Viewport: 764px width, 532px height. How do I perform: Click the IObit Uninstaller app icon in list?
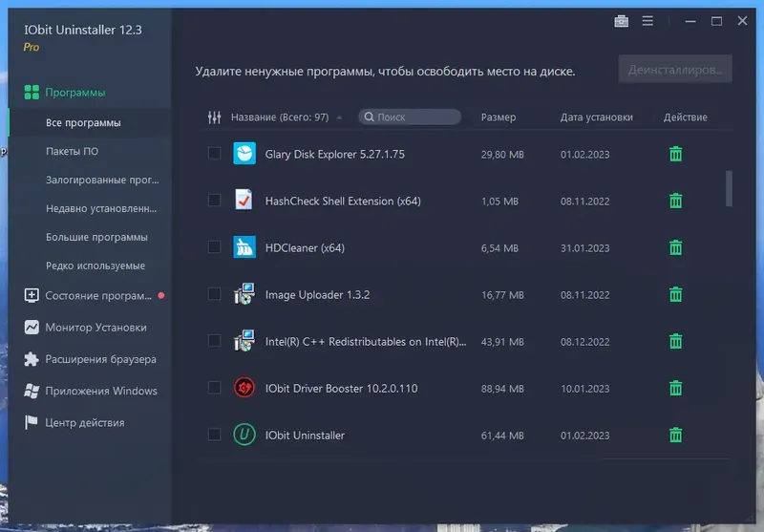click(244, 435)
